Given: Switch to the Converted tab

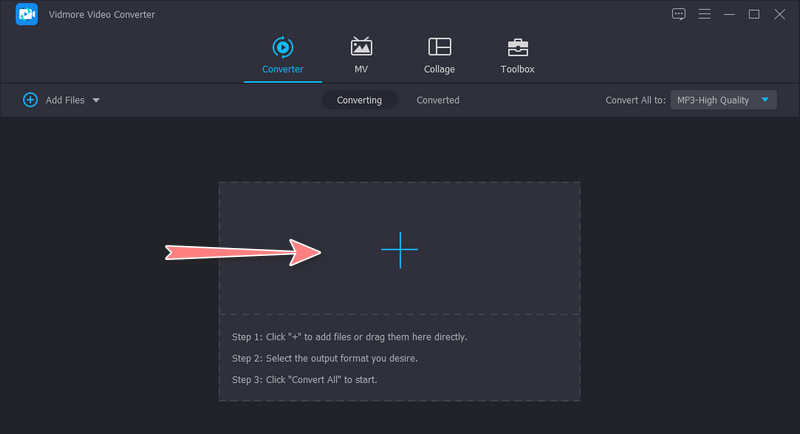Looking at the screenshot, I should pyautogui.click(x=438, y=100).
